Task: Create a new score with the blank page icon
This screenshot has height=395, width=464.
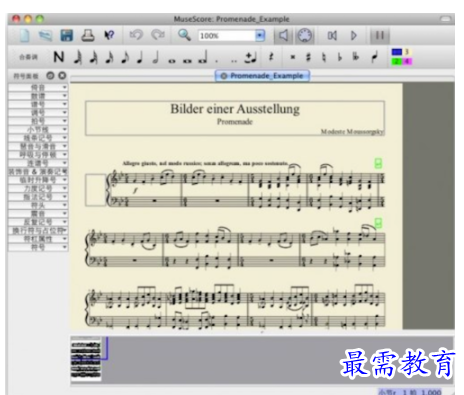Action: tap(25, 36)
